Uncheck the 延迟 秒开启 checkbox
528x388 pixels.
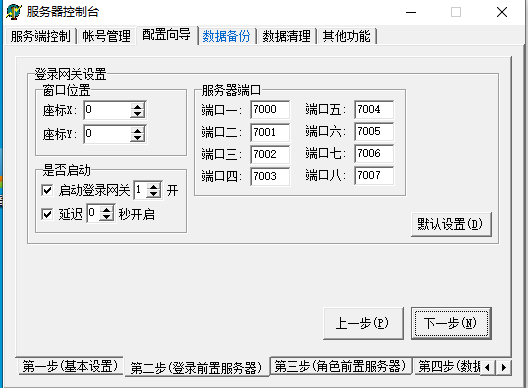47,214
